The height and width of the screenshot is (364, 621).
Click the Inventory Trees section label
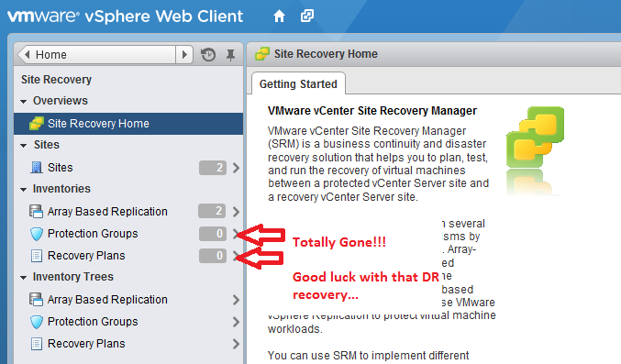[x=73, y=277]
